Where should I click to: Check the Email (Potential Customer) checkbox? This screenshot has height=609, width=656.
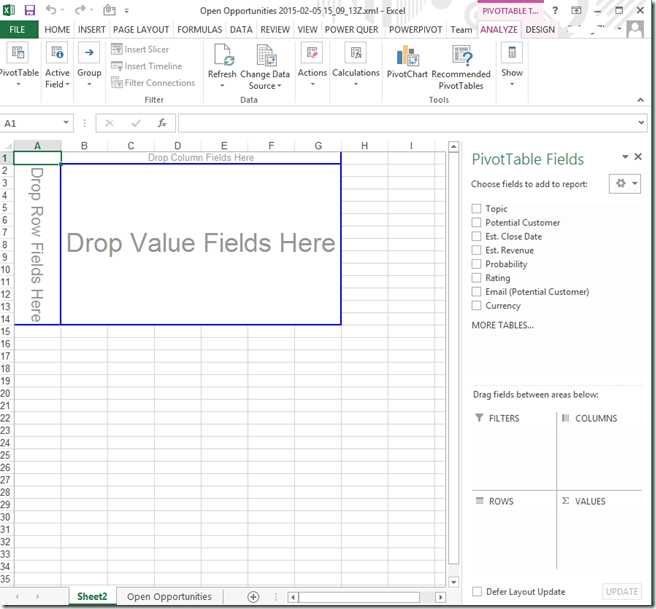pos(476,292)
